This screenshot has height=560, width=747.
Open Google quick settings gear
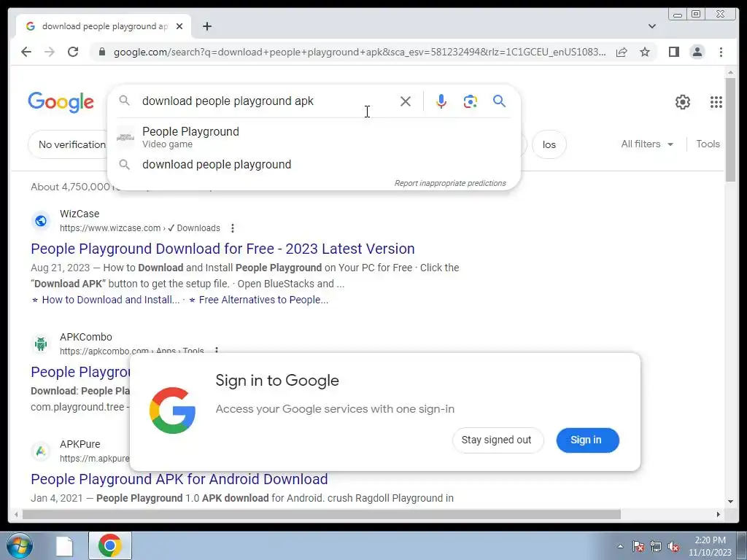(682, 102)
